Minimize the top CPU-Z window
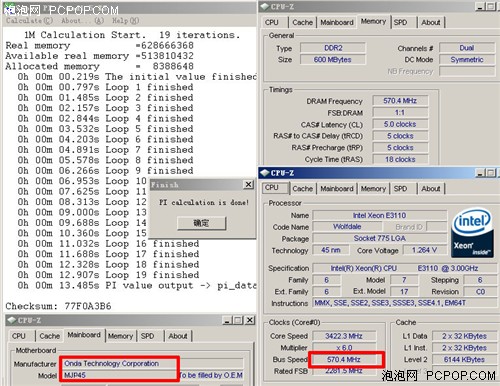The image size is (500, 386). (x=480, y=7)
